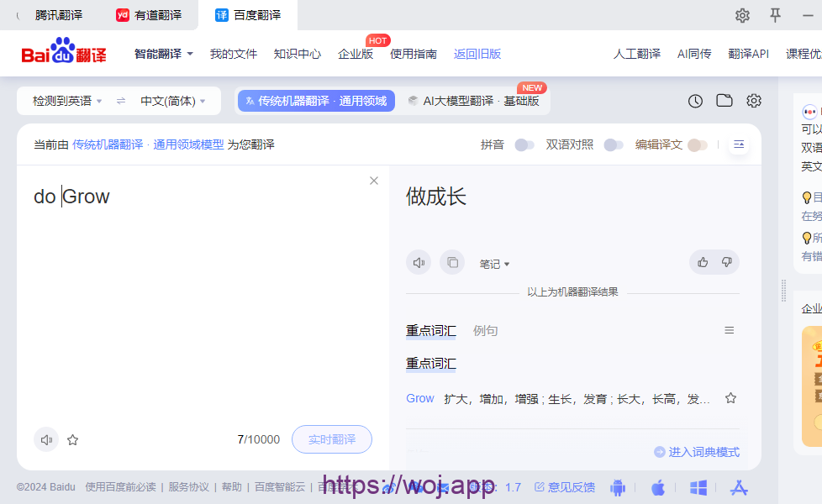This screenshot has width=822, height=504.
Task: Swap source and target languages
Action: (120, 101)
